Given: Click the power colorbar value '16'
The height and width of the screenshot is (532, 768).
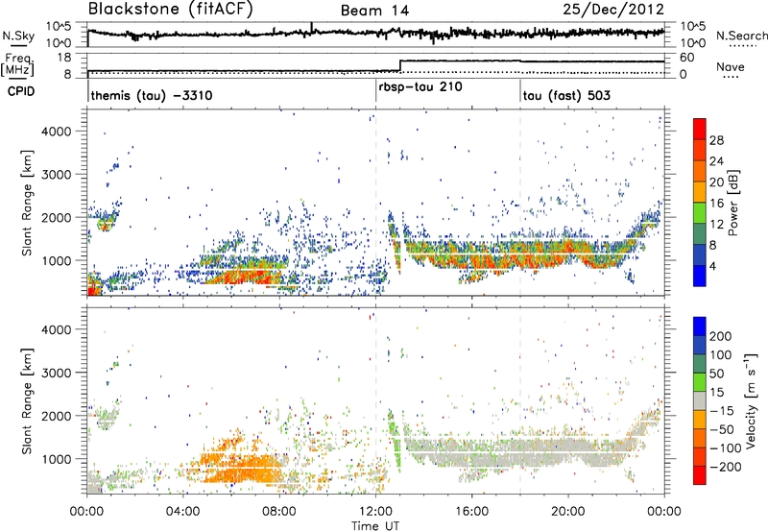Looking at the screenshot, I should (716, 204).
